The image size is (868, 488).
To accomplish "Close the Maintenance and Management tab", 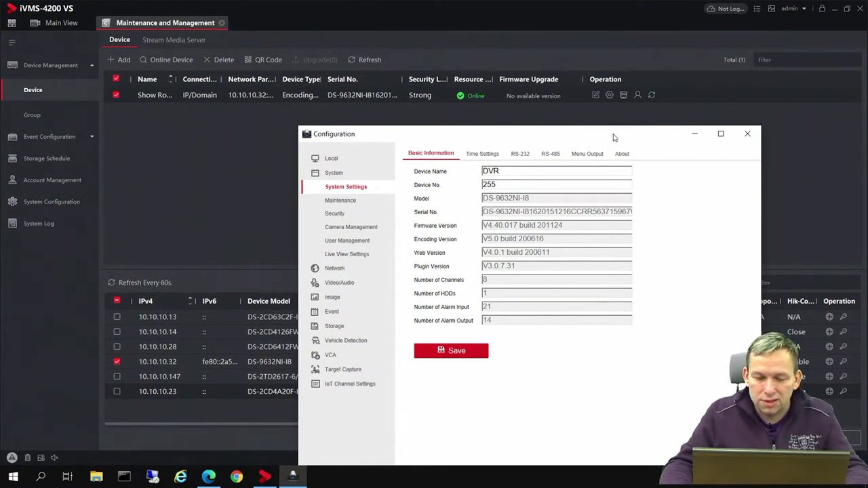I will (x=222, y=23).
